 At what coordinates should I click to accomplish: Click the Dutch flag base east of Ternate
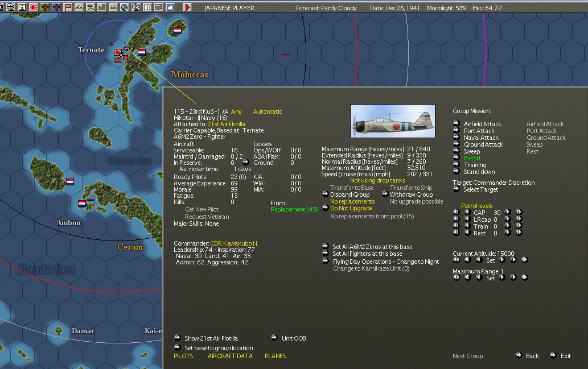(142, 52)
